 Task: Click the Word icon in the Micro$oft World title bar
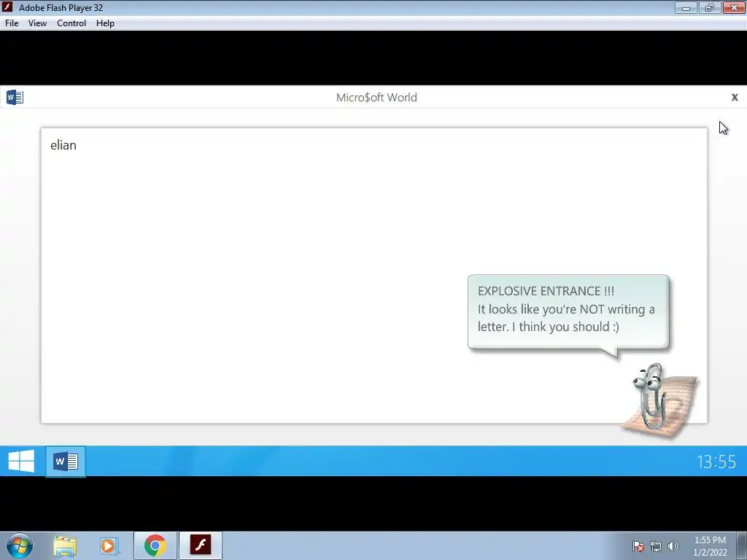point(15,97)
